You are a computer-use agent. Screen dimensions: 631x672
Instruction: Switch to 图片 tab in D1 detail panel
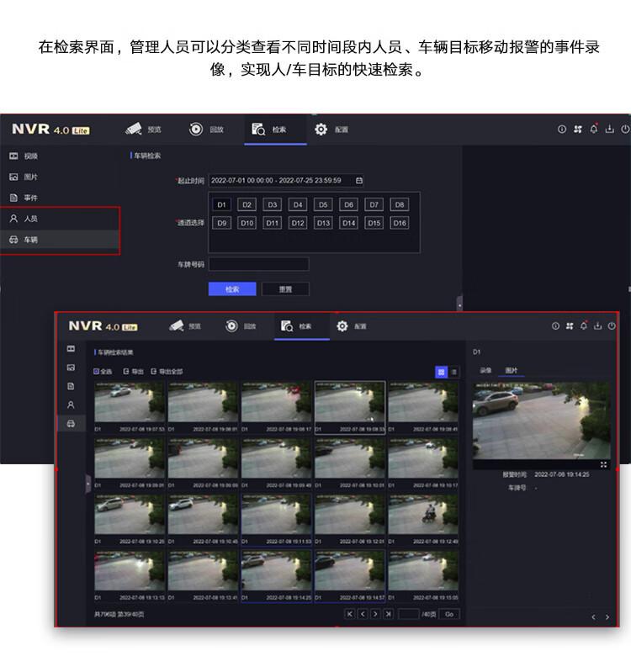tap(511, 370)
